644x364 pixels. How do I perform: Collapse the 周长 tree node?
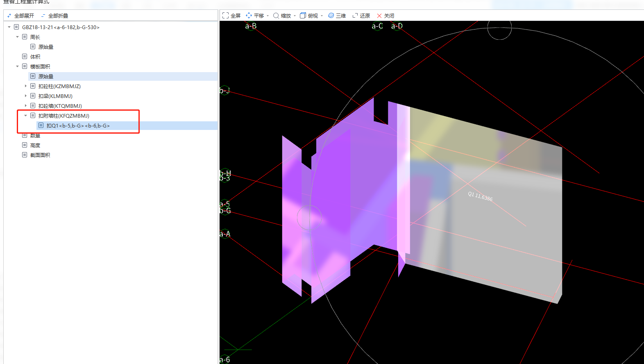pyautogui.click(x=17, y=37)
